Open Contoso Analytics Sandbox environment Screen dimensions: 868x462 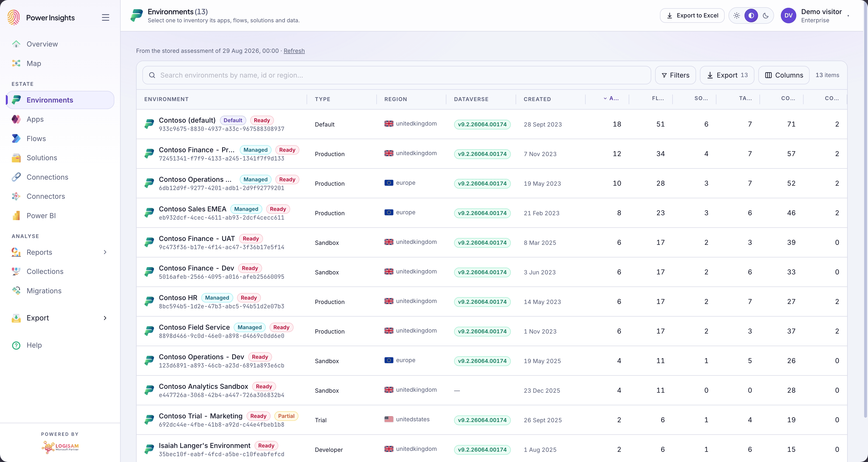click(492, 390)
